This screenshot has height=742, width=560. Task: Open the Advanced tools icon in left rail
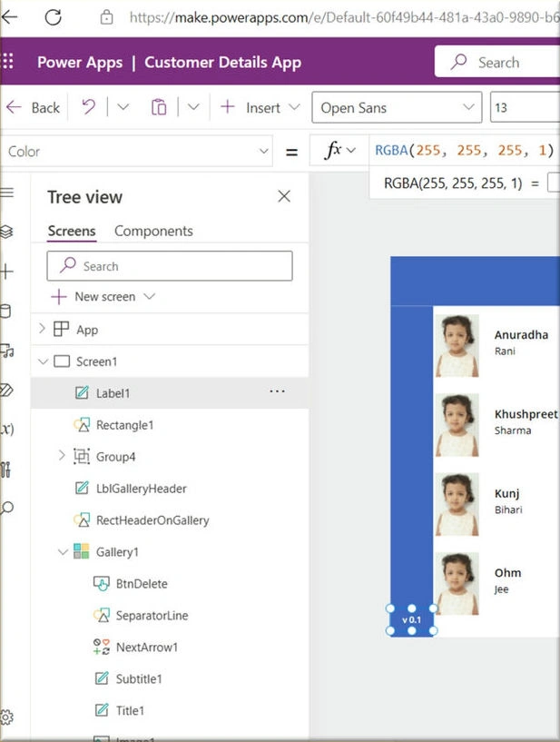[5, 469]
